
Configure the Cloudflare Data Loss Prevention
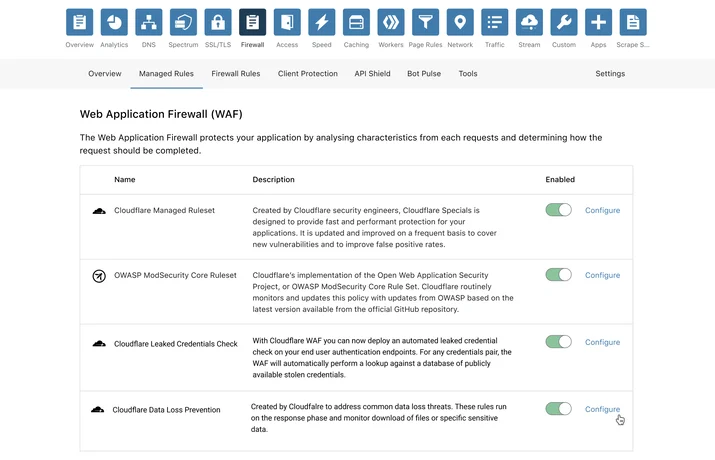tap(602, 409)
